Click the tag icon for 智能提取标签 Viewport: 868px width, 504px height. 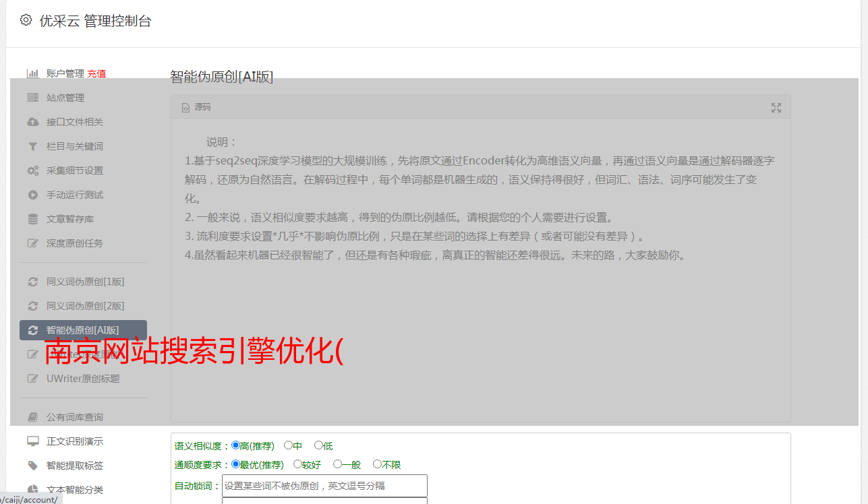point(32,466)
